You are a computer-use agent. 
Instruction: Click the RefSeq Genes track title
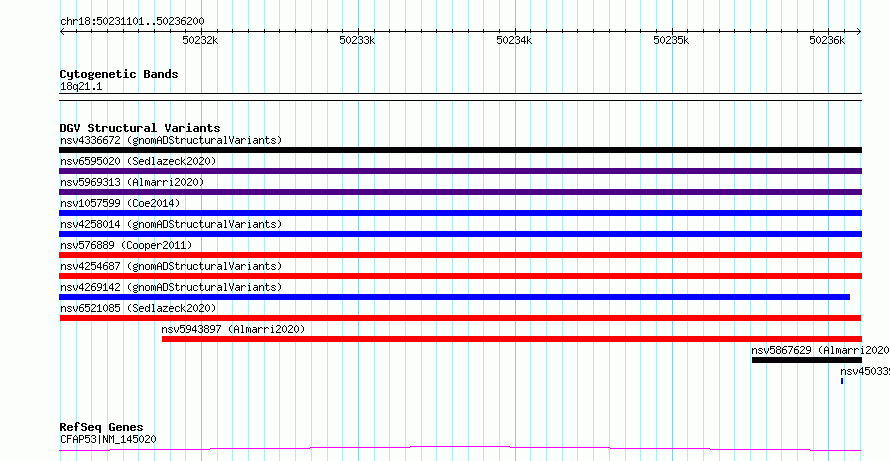coord(102,427)
